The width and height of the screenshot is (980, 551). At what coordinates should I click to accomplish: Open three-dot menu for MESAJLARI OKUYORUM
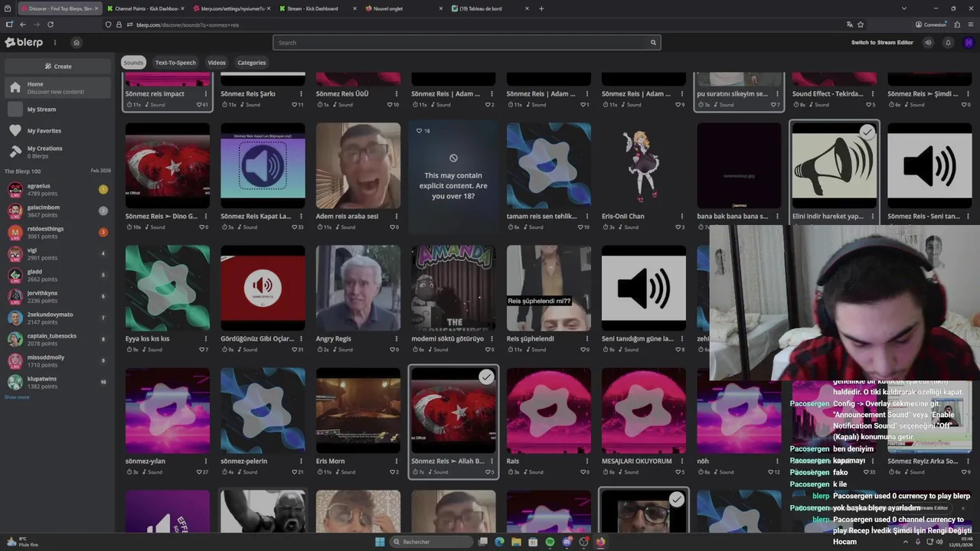pyautogui.click(x=682, y=461)
